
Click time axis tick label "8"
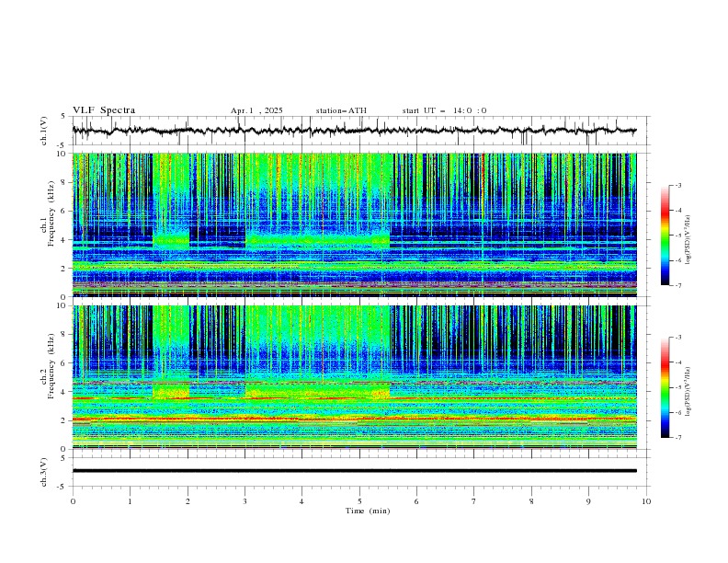coord(531,501)
